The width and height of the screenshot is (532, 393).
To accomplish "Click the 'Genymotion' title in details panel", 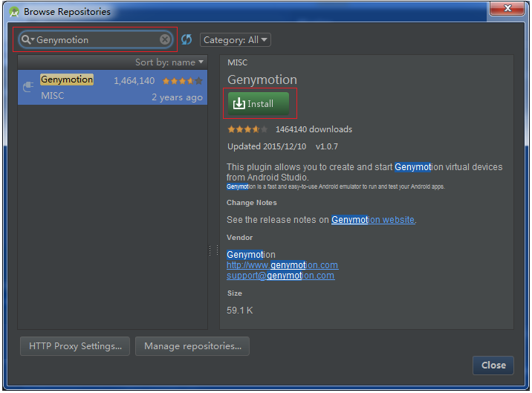I will click(262, 79).
